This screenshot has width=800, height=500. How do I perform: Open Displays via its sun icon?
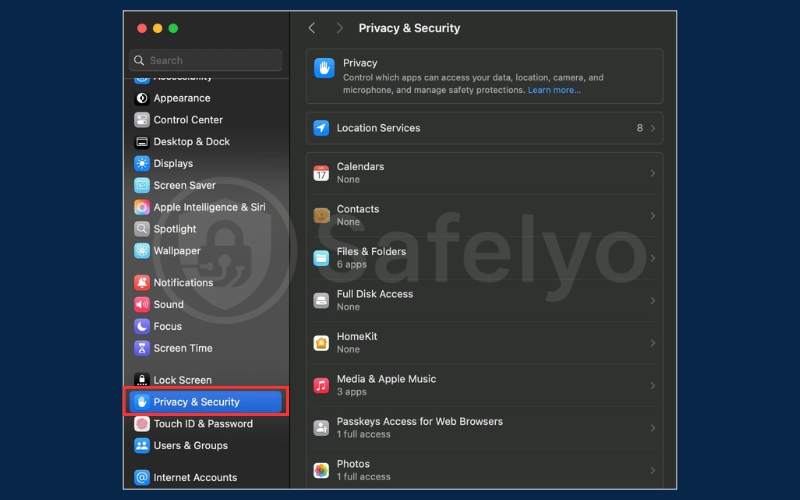(142, 163)
